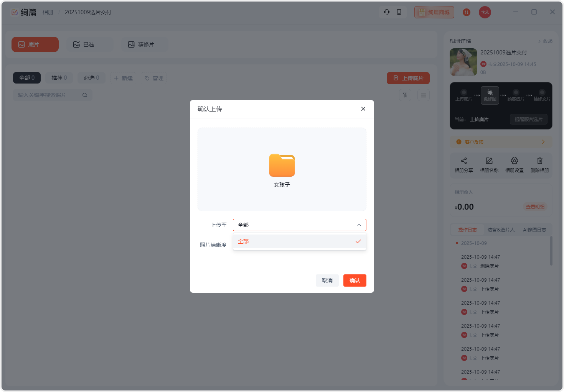Click the search magnifier icon
This screenshot has width=564, height=392.
tap(85, 95)
